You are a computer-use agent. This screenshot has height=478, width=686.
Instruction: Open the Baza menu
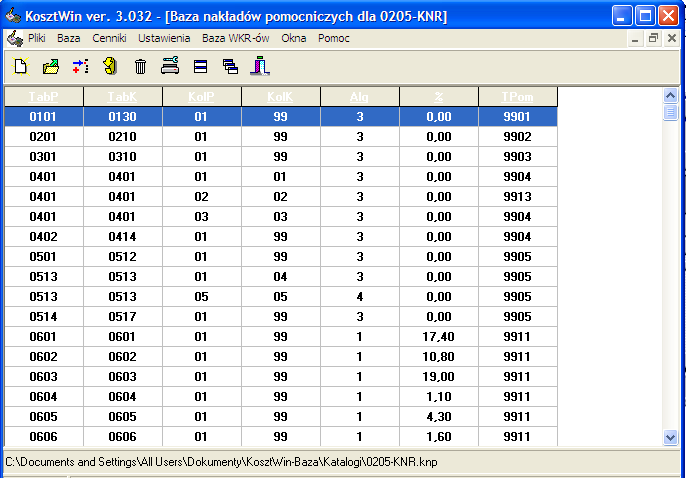point(69,38)
